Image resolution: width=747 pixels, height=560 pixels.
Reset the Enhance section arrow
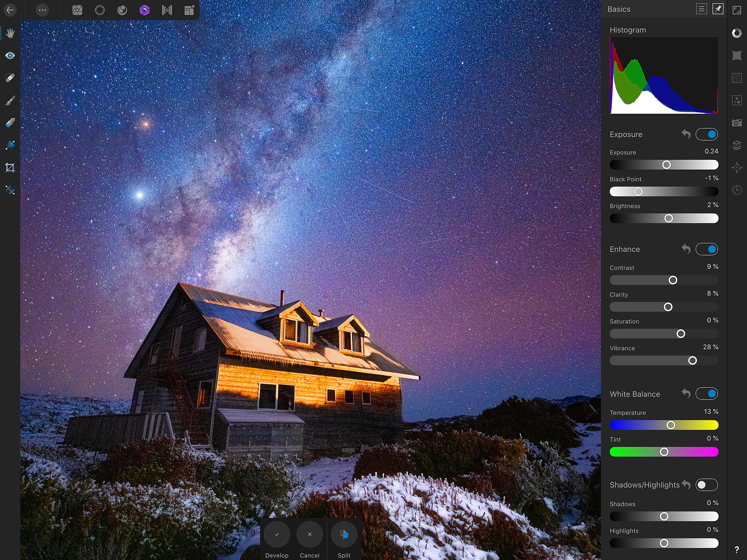click(686, 249)
